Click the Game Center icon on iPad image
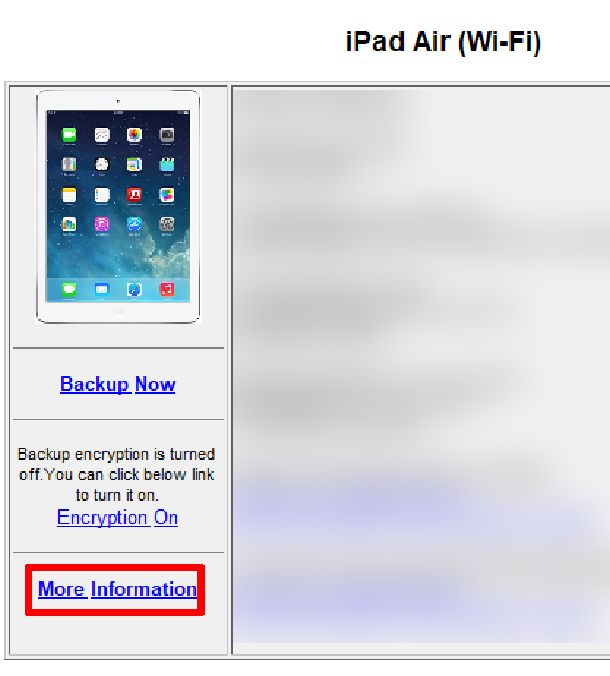The image size is (610, 676). [x=167, y=195]
